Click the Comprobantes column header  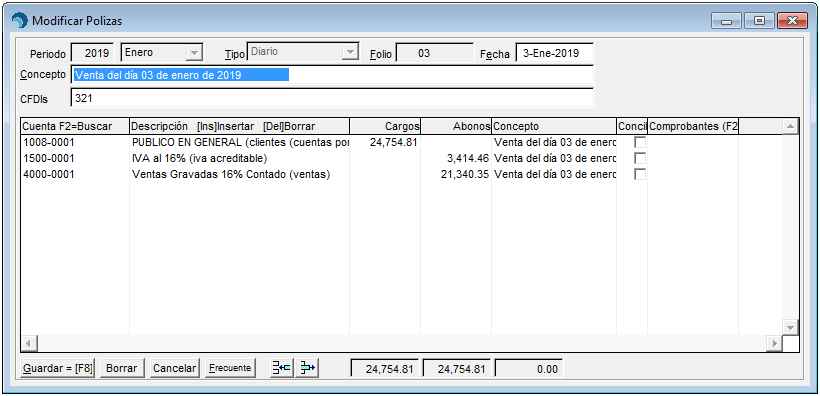point(693,126)
